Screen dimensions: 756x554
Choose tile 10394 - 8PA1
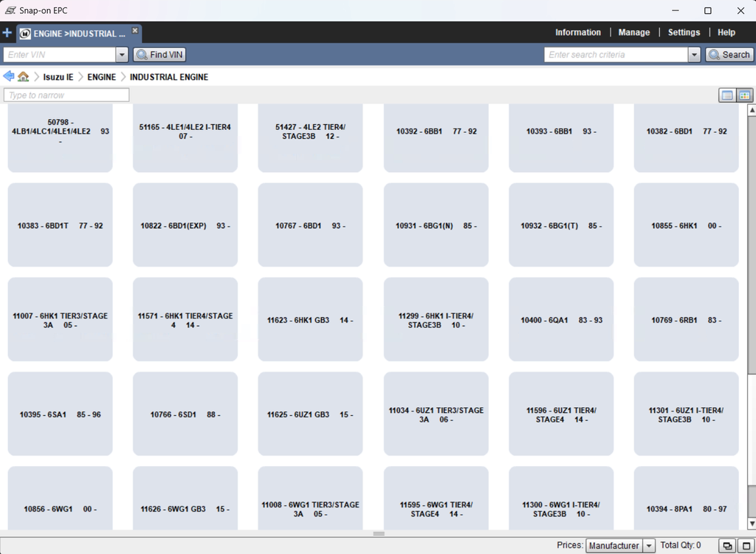[687, 498]
